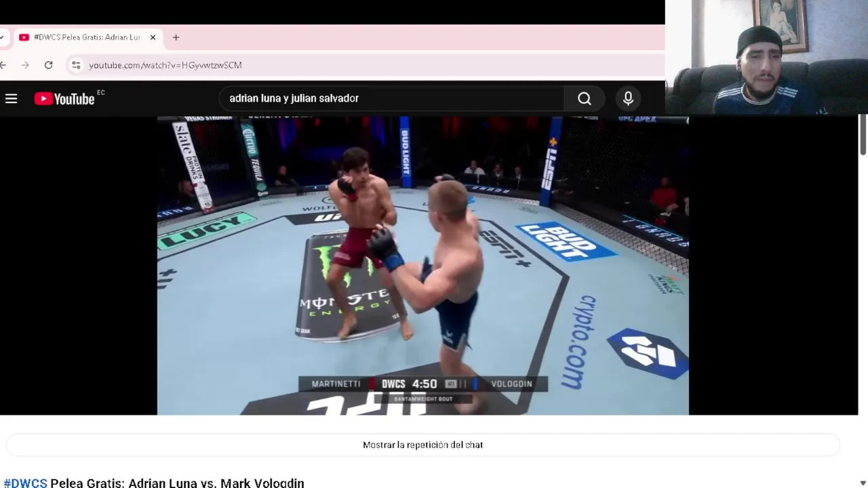Image resolution: width=868 pixels, height=488 pixels.
Task: Focus the YouTube search box
Action: click(392, 99)
